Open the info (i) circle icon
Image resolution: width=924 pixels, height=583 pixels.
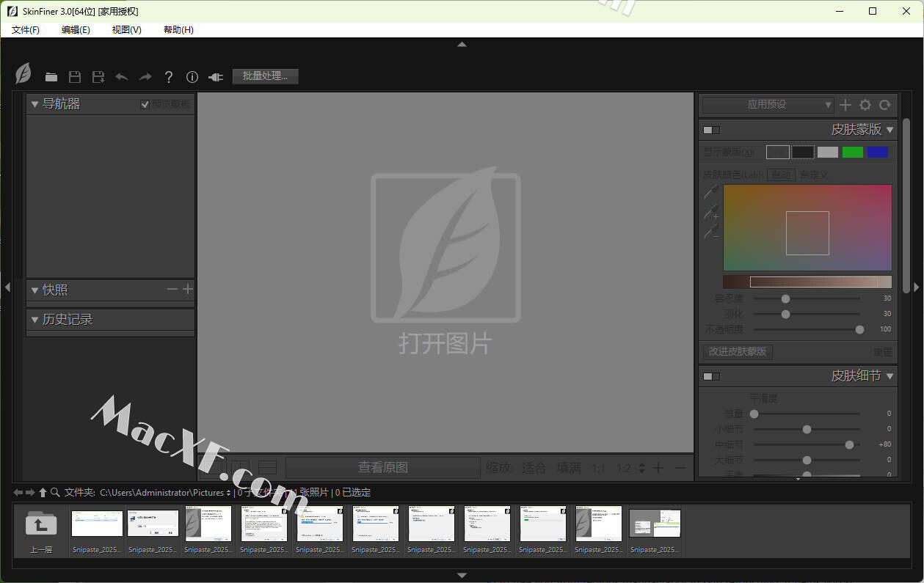pyautogui.click(x=192, y=77)
